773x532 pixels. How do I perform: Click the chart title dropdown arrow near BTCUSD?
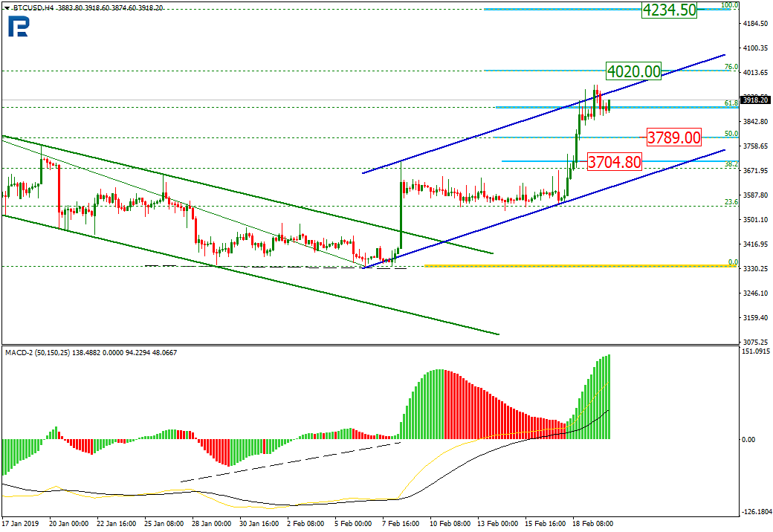coord(7,8)
